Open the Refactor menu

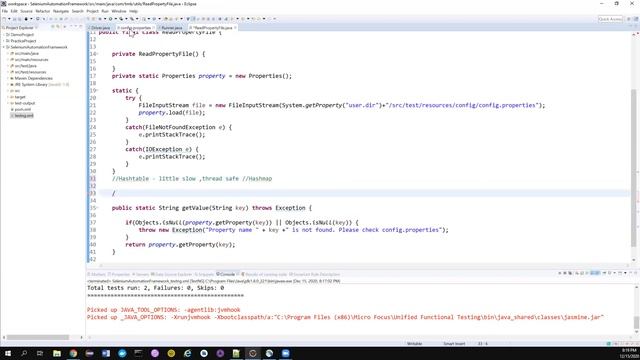pos(42,11)
